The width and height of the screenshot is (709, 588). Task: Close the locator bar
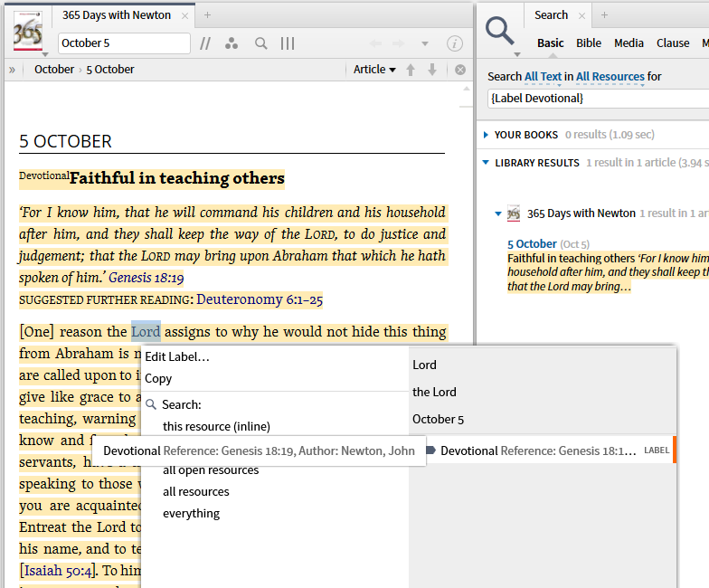(460, 70)
